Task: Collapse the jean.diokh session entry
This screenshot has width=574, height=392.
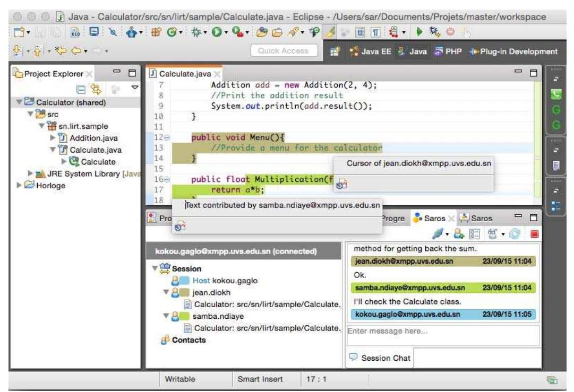Action: pos(166,292)
